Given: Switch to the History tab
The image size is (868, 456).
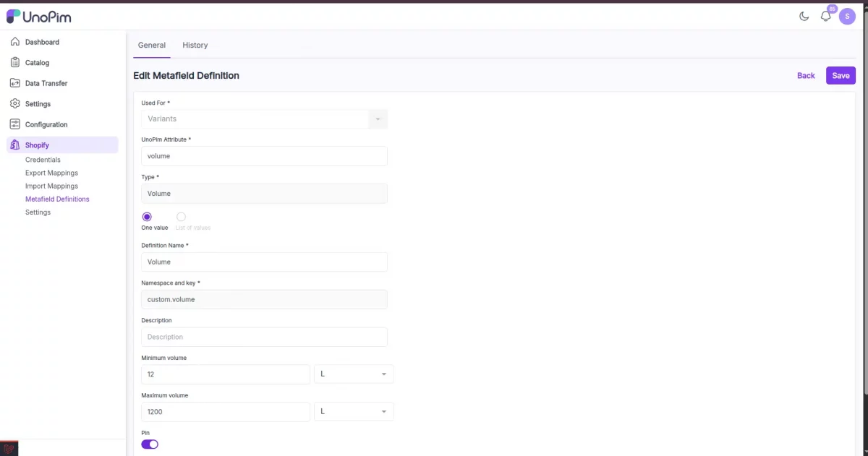Looking at the screenshot, I should [195, 45].
